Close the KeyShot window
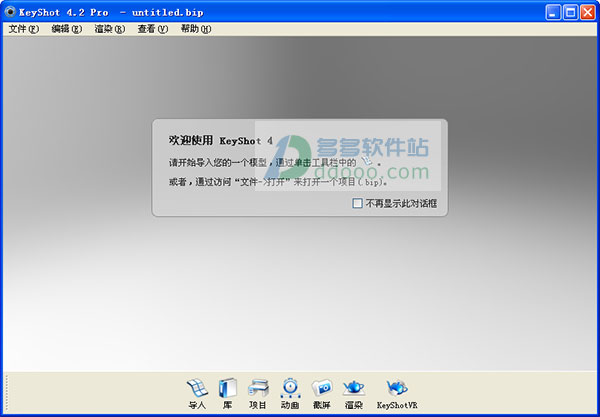Screen dimensions: 600x417 point(587,12)
